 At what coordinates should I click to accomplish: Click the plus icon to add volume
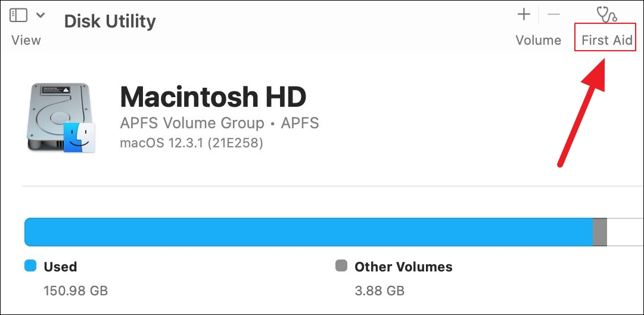click(x=524, y=14)
